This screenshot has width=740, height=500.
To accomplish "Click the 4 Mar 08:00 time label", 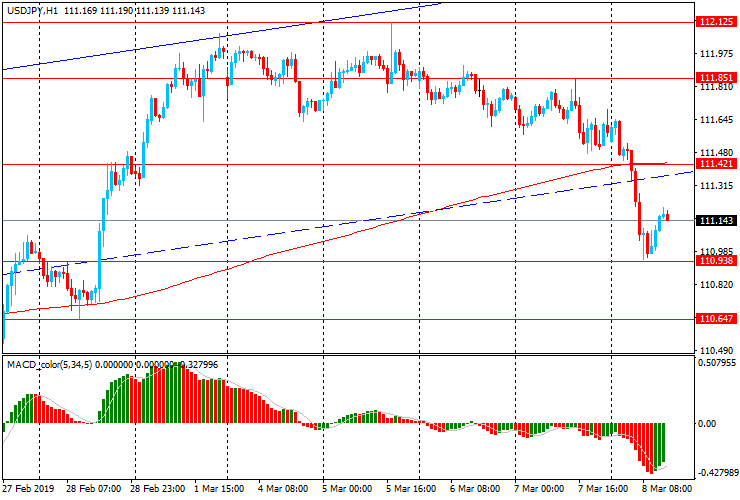I will click(x=283, y=489).
